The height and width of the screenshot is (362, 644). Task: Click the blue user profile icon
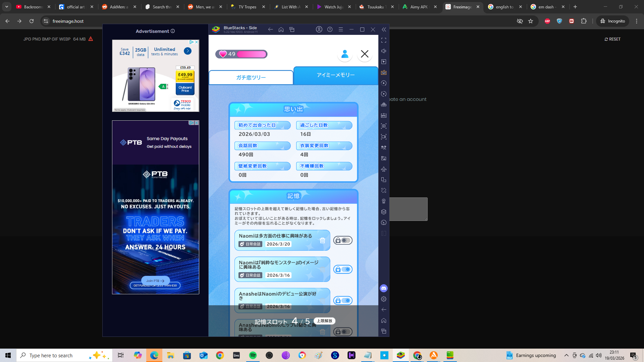[x=345, y=54]
